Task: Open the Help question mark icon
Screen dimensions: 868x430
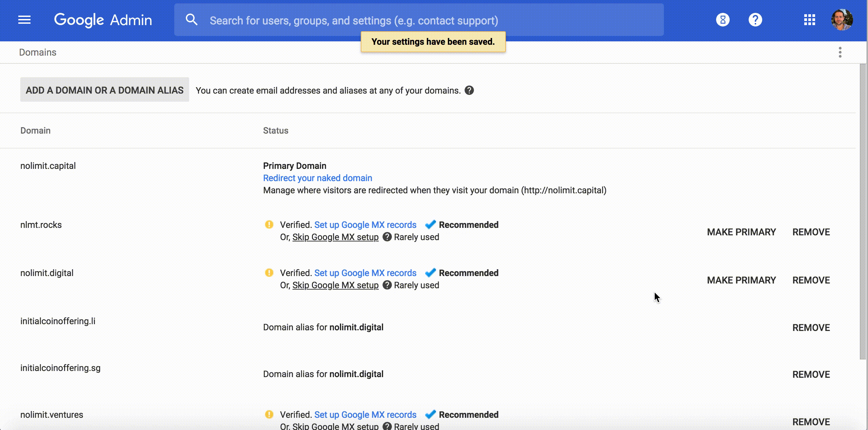Action: 755,20
